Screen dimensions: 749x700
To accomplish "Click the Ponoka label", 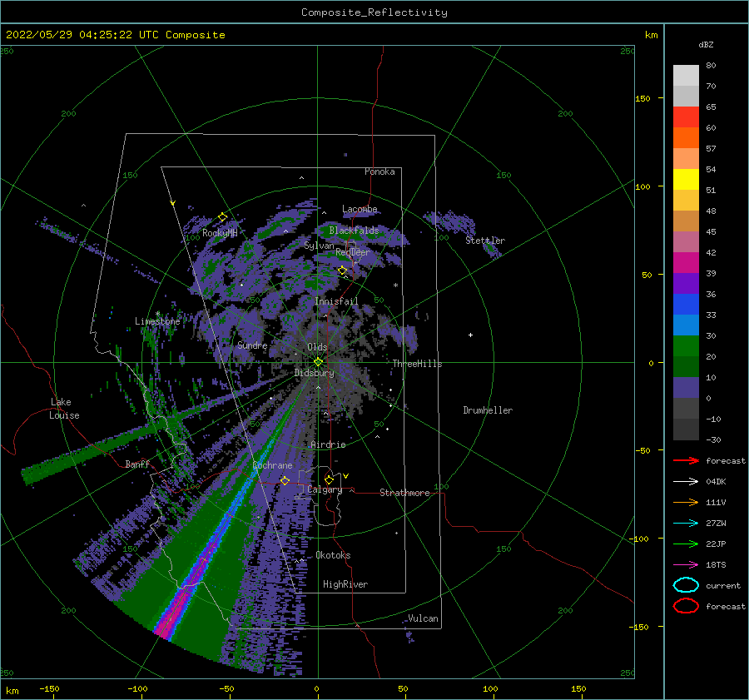I will coord(379,171).
